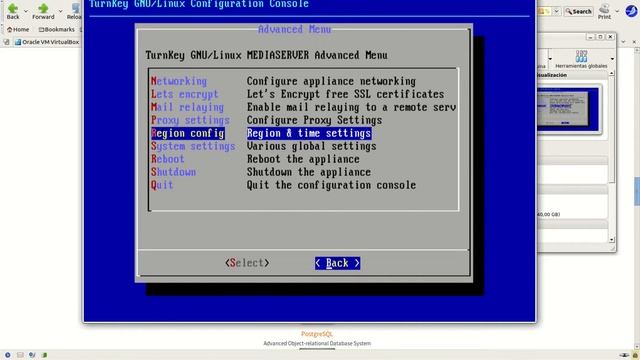Maximize the VirtualBox manager window
This screenshot has height=360, width=640.
point(600,37)
